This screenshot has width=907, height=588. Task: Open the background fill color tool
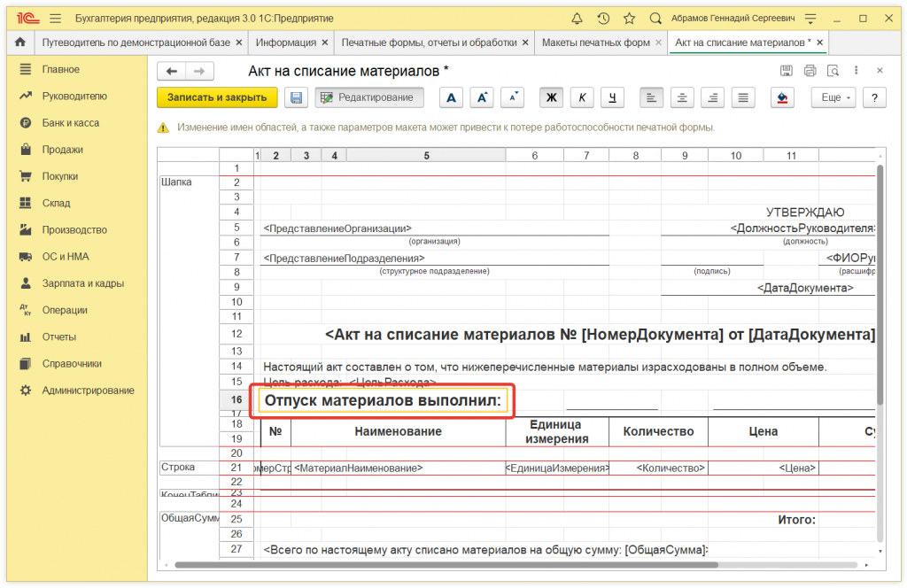(x=781, y=98)
